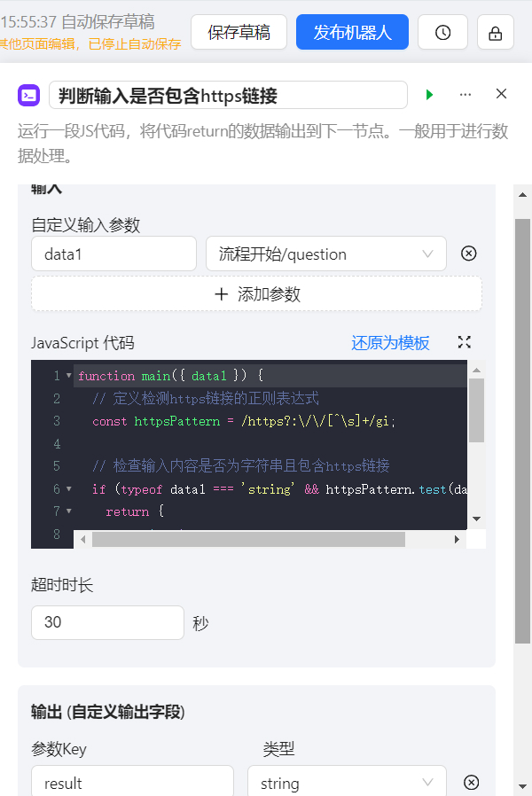Click 保存草稿 to save the draft
This screenshot has height=796, width=532.
(x=239, y=32)
